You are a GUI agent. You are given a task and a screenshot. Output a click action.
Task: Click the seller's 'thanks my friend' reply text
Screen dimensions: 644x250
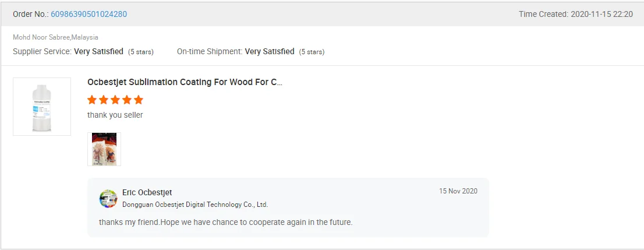click(225, 222)
